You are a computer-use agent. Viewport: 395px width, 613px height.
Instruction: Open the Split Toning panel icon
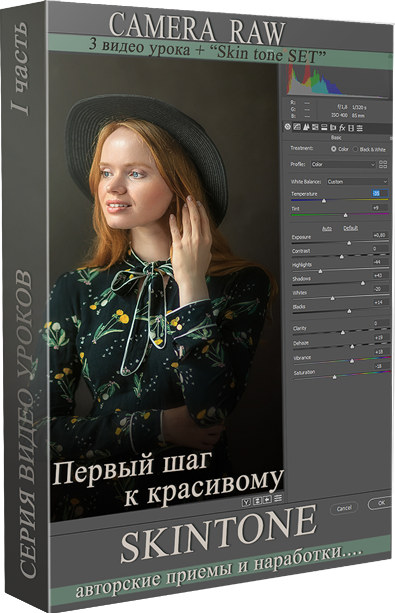(x=324, y=127)
